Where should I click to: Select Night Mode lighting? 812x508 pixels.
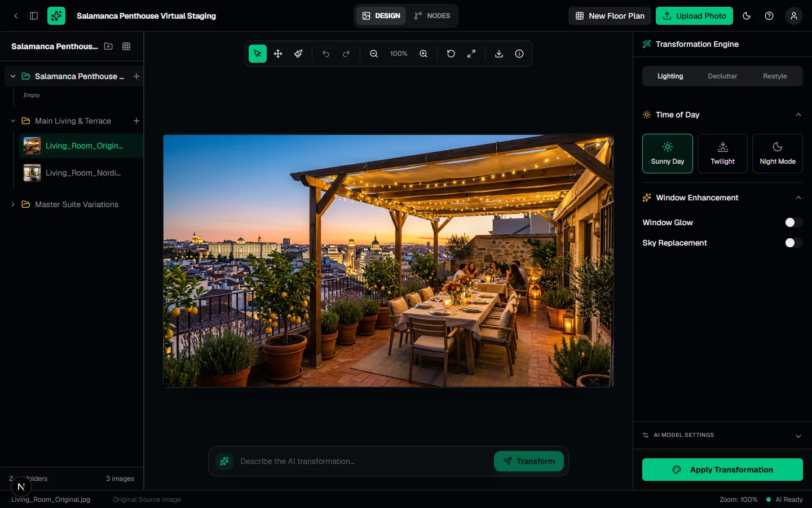pyautogui.click(x=778, y=154)
